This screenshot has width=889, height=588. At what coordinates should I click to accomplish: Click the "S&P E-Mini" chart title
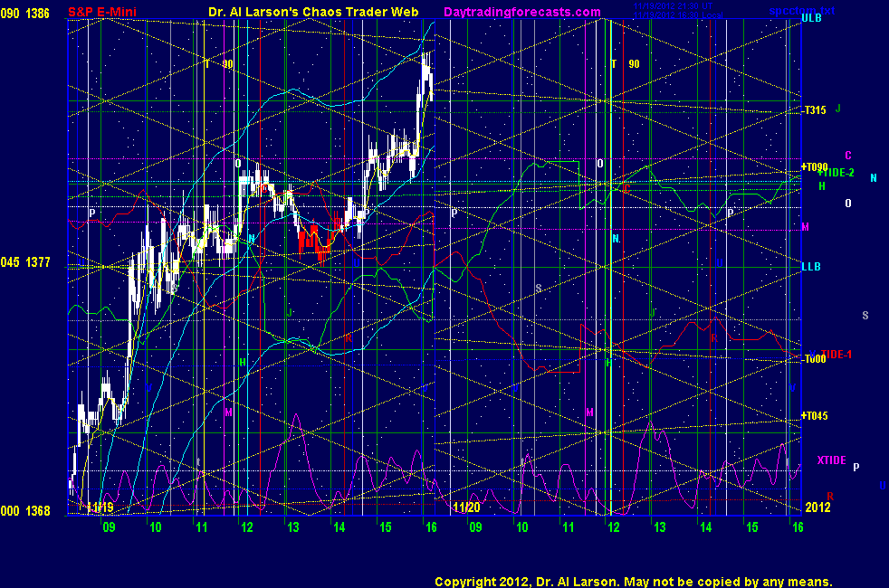click(102, 12)
